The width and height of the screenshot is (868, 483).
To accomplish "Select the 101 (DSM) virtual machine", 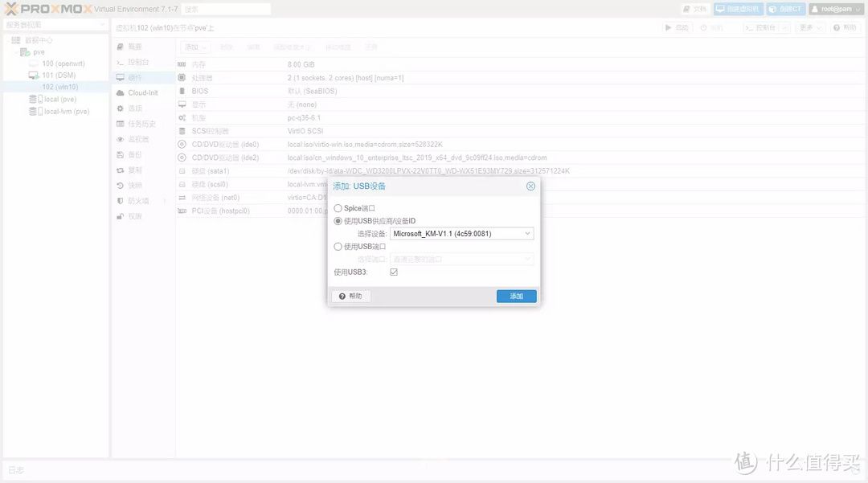I will click(x=57, y=76).
